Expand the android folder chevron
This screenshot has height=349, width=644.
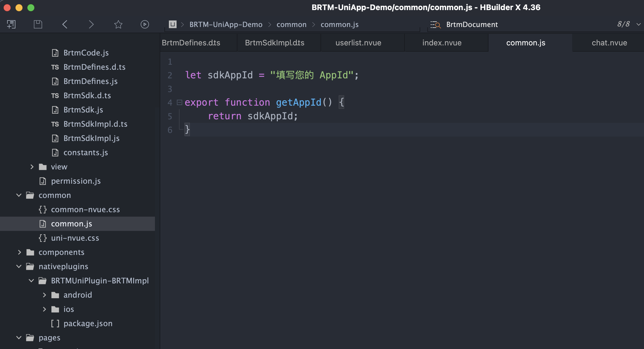point(44,295)
